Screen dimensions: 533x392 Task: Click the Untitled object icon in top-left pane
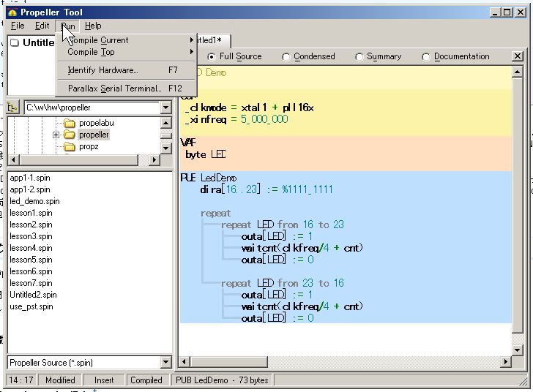point(15,42)
